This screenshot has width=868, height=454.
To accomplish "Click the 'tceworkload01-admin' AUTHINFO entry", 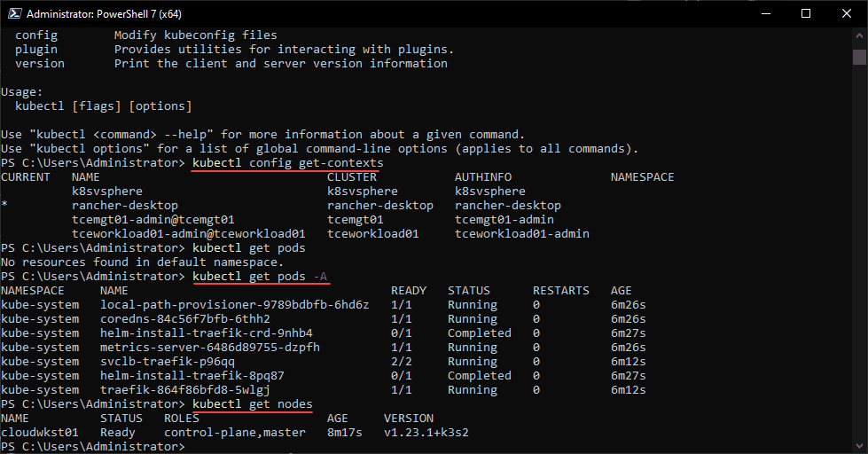I will [522, 233].
